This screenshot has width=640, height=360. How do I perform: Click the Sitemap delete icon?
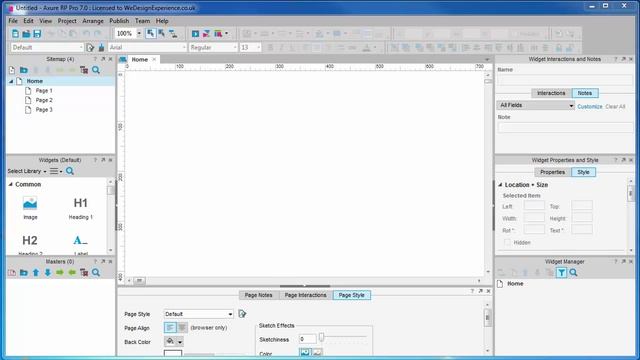[84, 70]
